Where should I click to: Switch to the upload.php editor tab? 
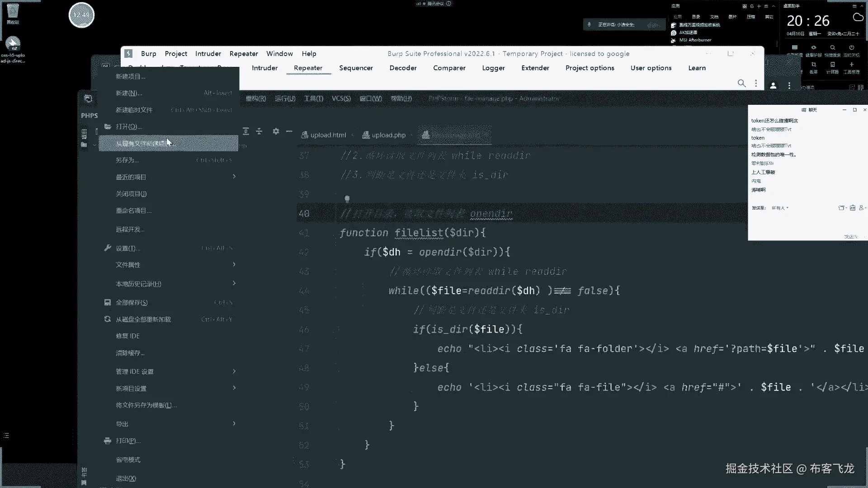click(x=388, y=135)
